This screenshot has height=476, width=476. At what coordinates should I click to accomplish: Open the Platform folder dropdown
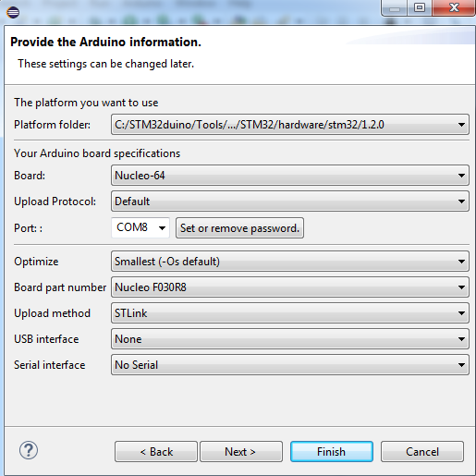tap(290, 125)
